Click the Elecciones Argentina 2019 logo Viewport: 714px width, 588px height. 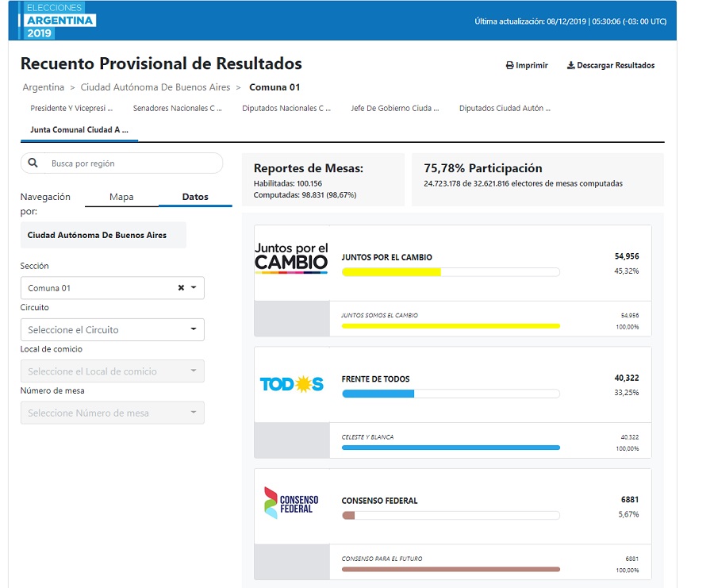[x=56, y=21]
